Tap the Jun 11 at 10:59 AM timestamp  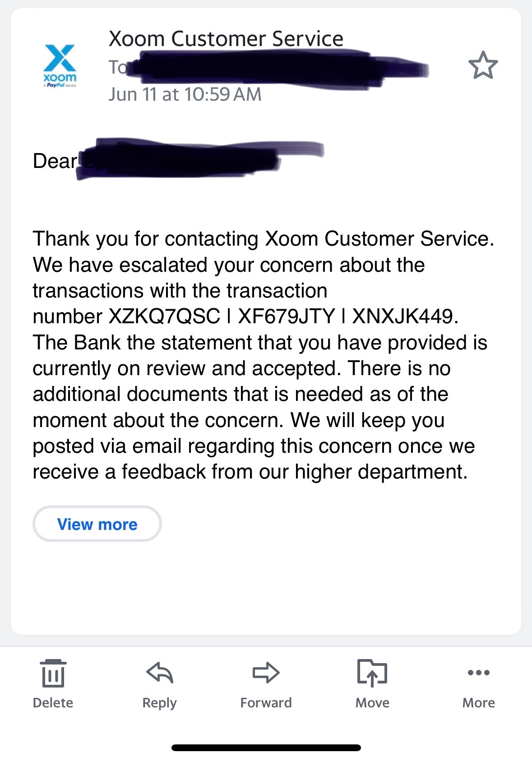pyautogui.click(x=185, y=95)
